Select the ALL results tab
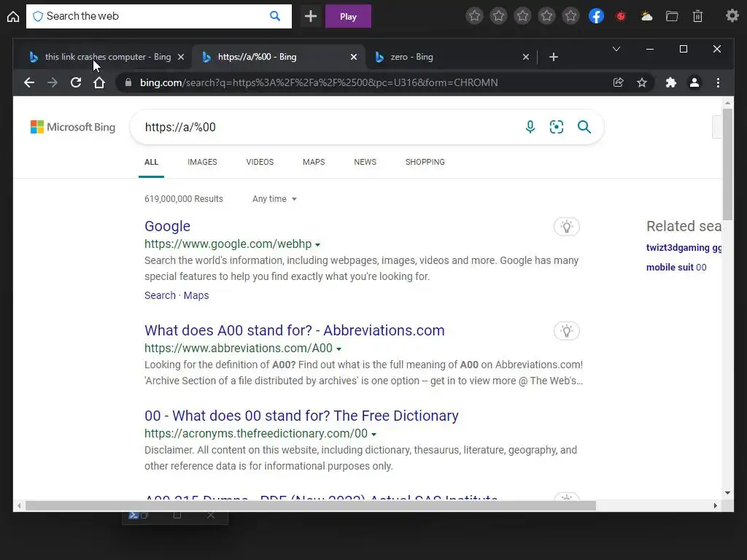This screenshot has height=560, width=747. click(x=151, y=162)
